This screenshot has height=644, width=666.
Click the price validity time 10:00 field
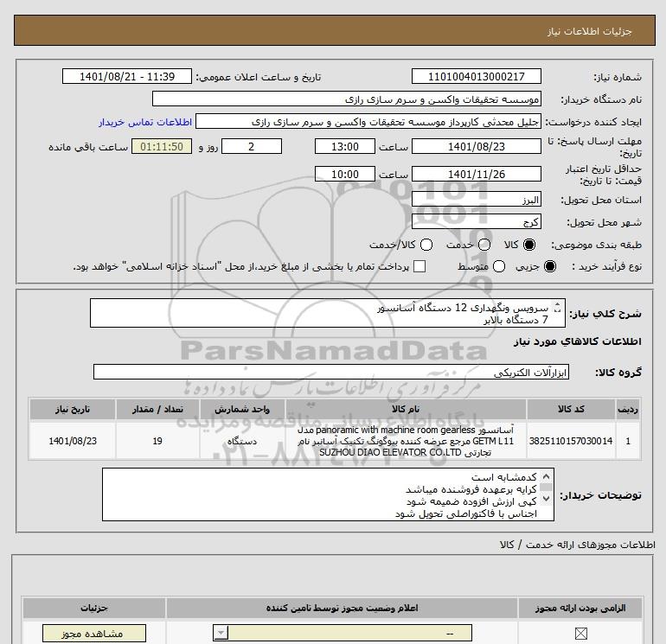pos(345,175)
